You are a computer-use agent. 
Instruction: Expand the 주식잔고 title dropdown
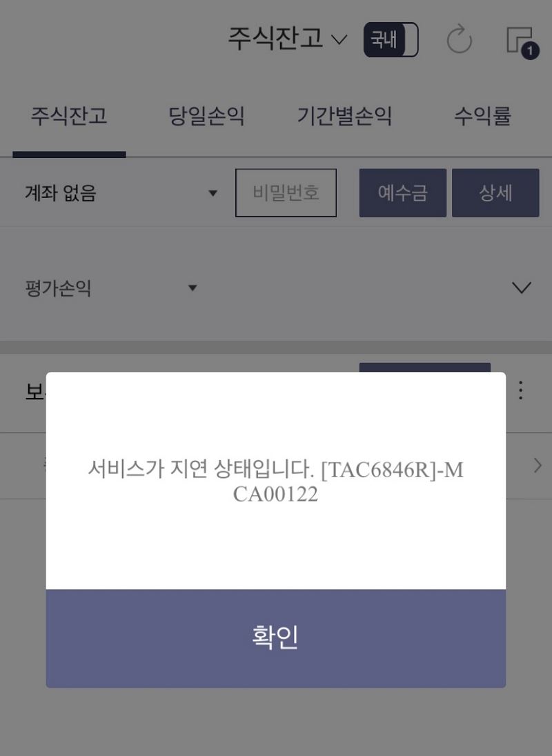[287, 39]
